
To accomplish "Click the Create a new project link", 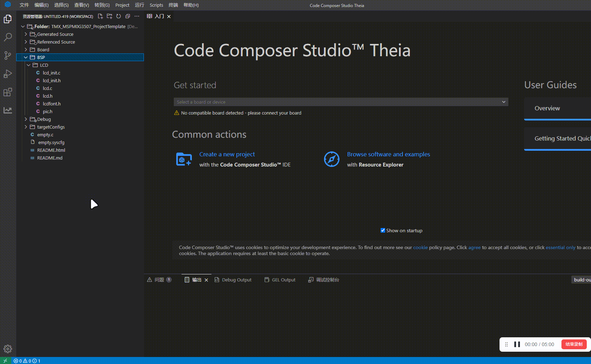I will coord(227,154).
